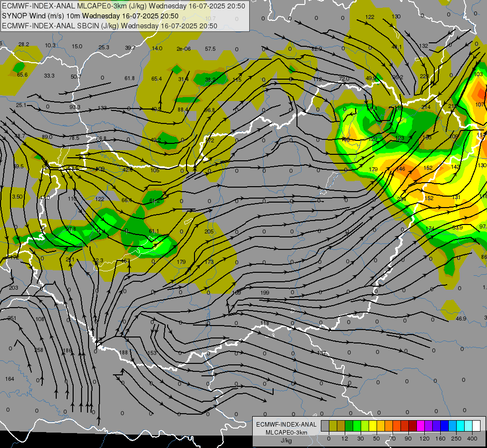Select the map value '234'

pos(401,199)
